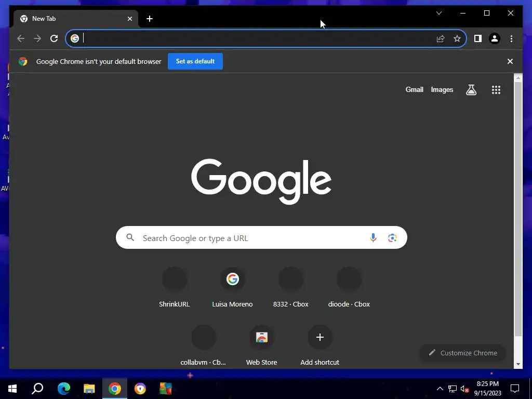Screen dimensions: 532x399
Task: Open the Gmail link
Action: point(414,89)
